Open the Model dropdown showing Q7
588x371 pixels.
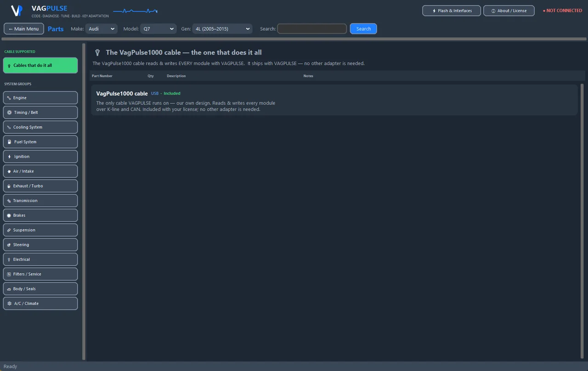[x=158, y=29]
